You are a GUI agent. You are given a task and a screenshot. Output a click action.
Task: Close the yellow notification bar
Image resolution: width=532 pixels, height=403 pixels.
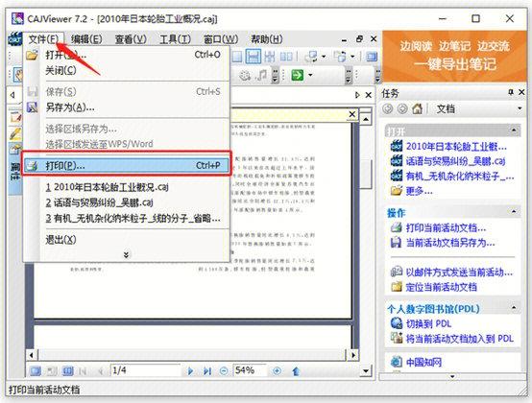pos(352,114)
